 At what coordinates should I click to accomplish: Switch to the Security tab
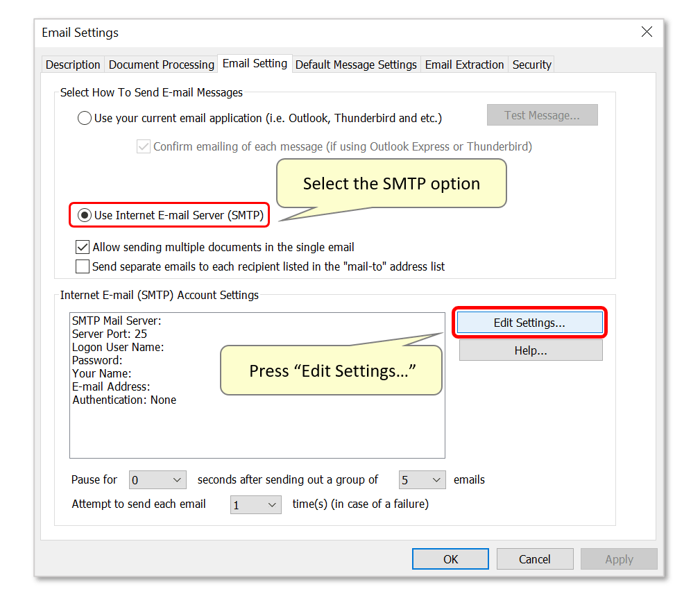pos(531,64)
